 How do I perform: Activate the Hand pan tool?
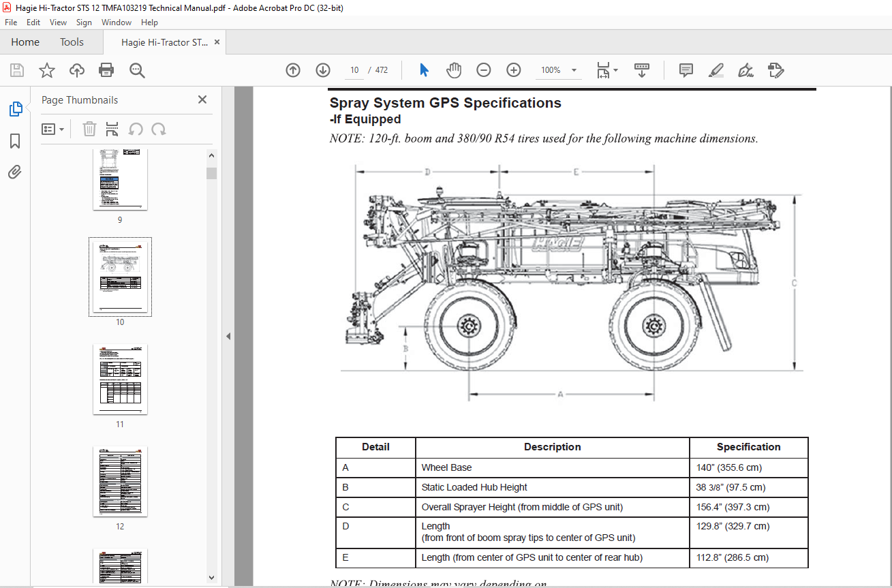[x=454, y=70]
